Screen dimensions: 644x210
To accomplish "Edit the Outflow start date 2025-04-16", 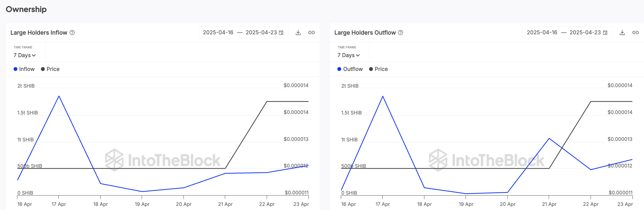I will 542,33.
